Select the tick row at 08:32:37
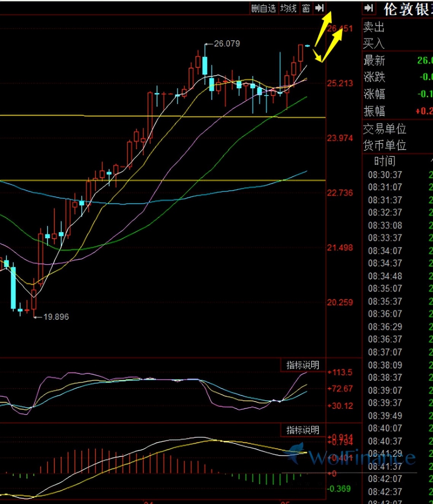Image resolution: width=433 pixels, height=504 pixels. point(400,212)
